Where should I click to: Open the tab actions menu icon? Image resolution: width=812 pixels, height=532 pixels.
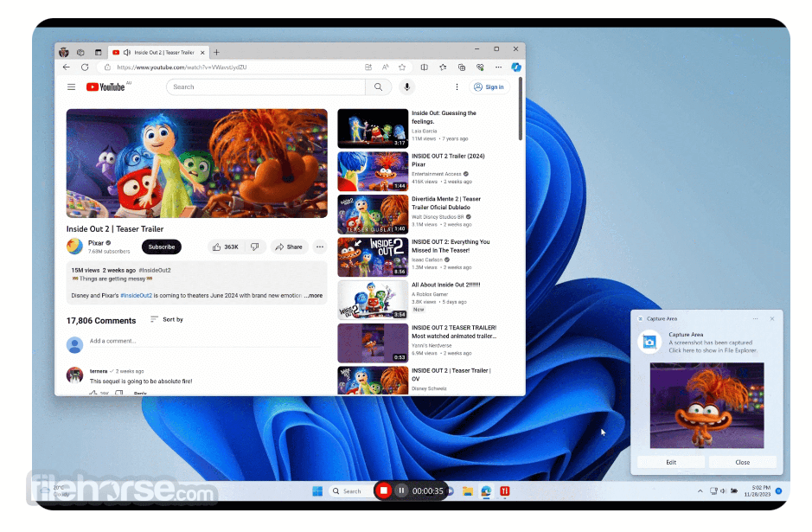pos(98,52)
